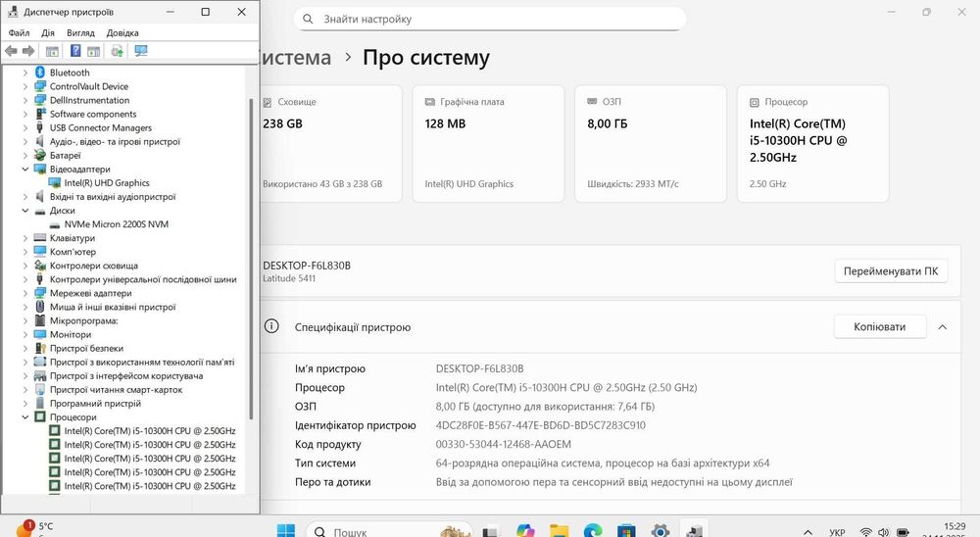Expand the USB Connector Managers node
Viewport: 980px width, 537px height.
25,127
